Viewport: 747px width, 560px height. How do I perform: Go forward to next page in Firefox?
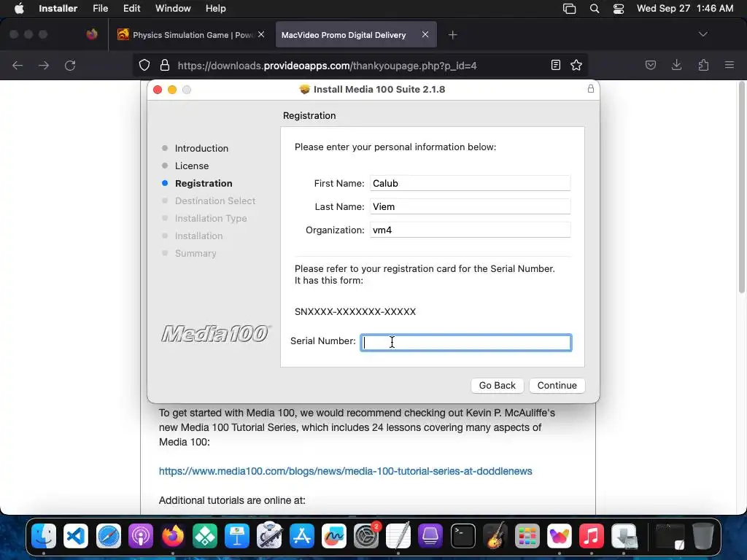pos(44,65)
